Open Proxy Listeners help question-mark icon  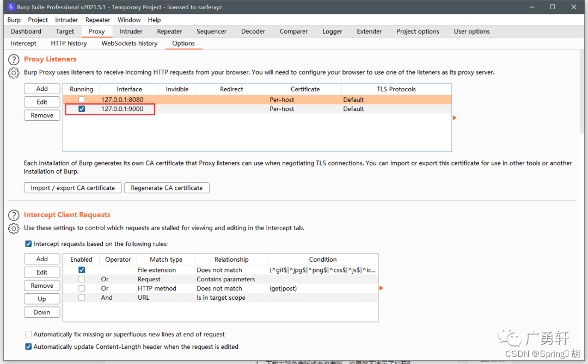14,60
